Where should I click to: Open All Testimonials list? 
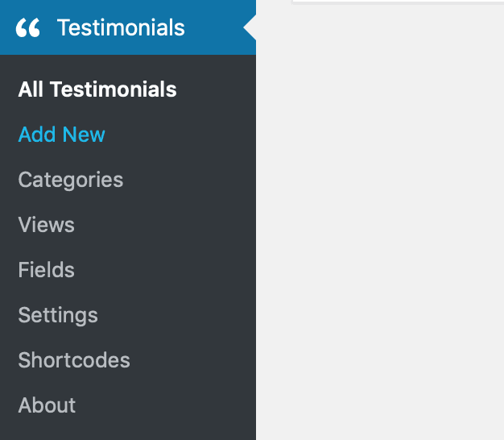97,89
